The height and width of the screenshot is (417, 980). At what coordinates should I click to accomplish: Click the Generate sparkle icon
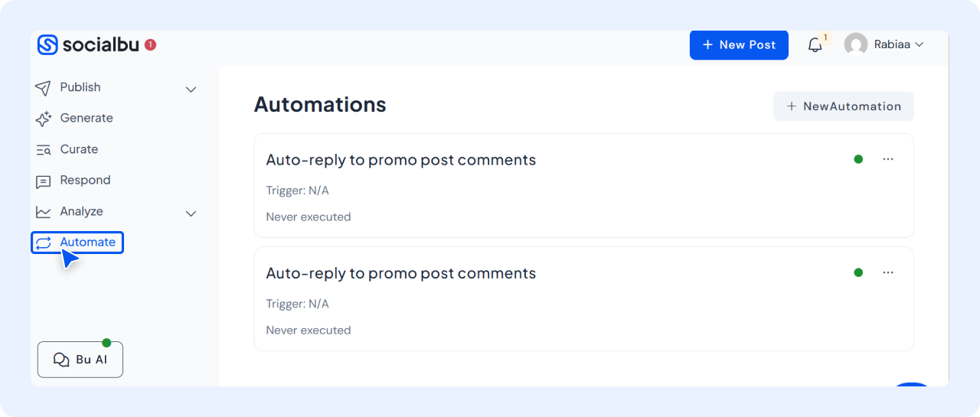click(44, 119)
